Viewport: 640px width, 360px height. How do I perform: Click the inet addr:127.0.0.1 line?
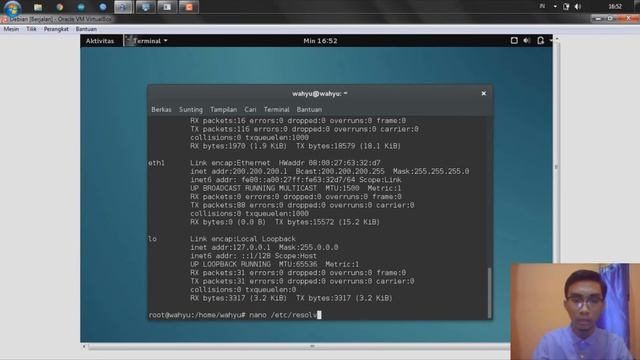click(264, 247)
